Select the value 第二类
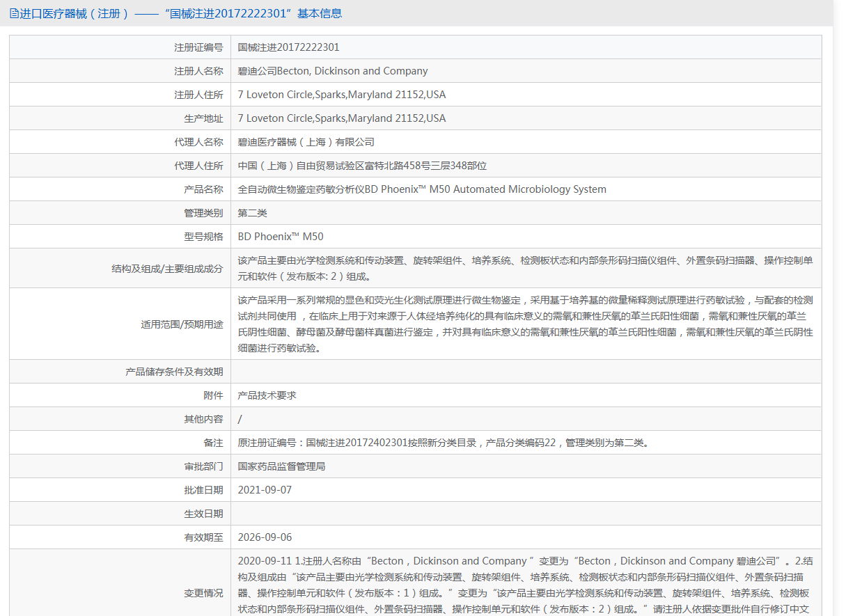 click(253, 213)
